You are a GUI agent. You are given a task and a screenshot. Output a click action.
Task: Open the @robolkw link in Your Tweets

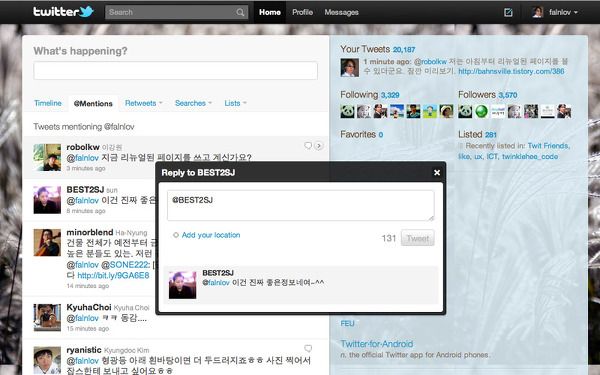pyautogui.click(x=430, y=62)
